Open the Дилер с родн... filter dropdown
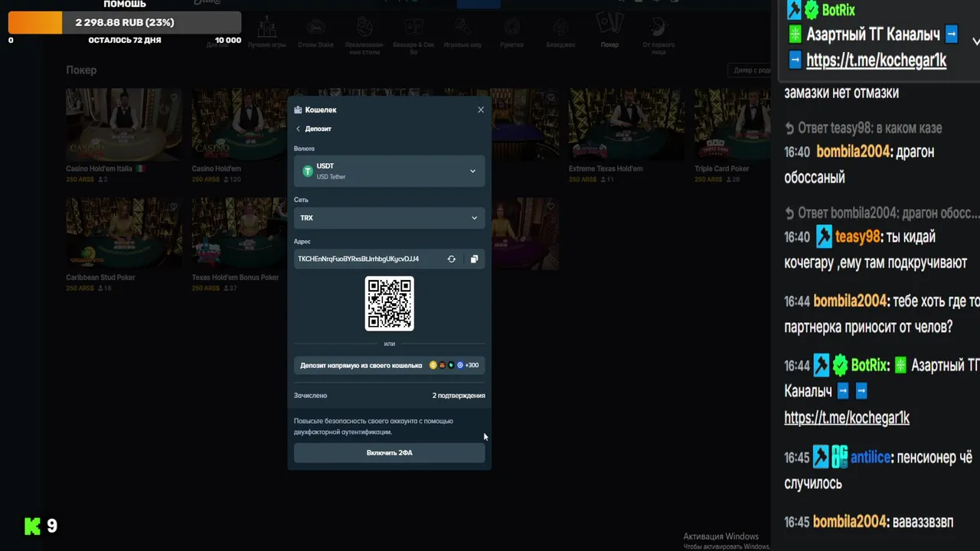 point(750,70)
